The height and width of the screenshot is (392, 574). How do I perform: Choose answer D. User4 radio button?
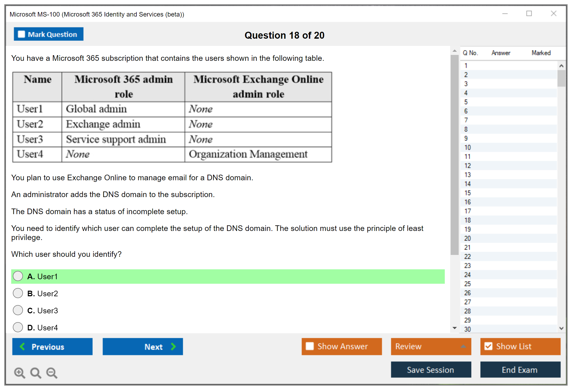coord(18,327)
